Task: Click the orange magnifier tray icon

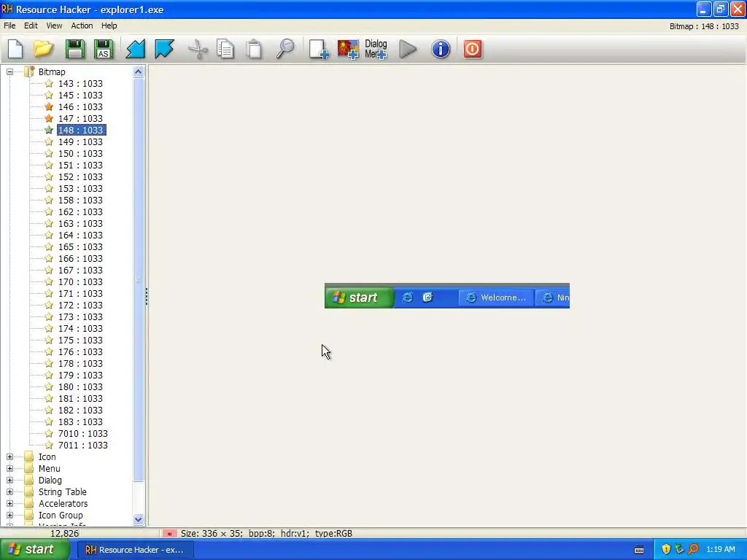Action: pos(693,550)
